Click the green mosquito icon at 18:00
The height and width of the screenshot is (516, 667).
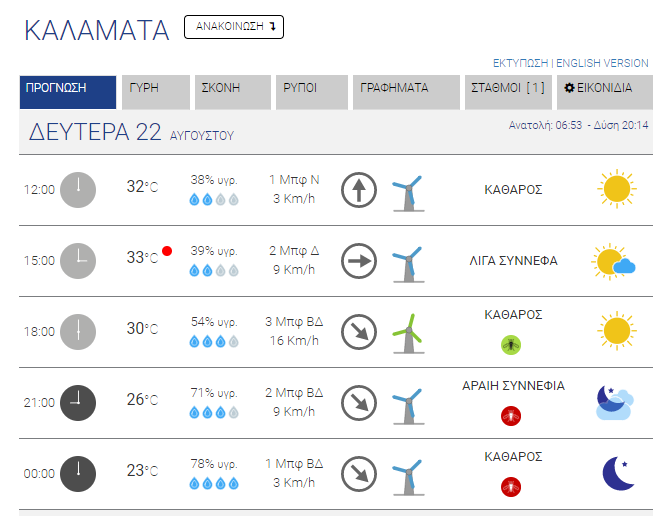coord(511,345)
